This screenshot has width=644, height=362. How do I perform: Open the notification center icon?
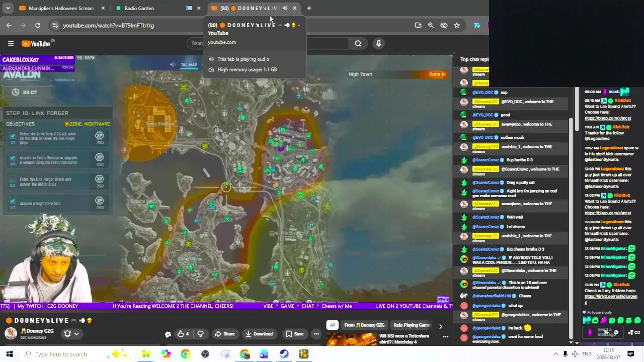[x=630, y=354]
